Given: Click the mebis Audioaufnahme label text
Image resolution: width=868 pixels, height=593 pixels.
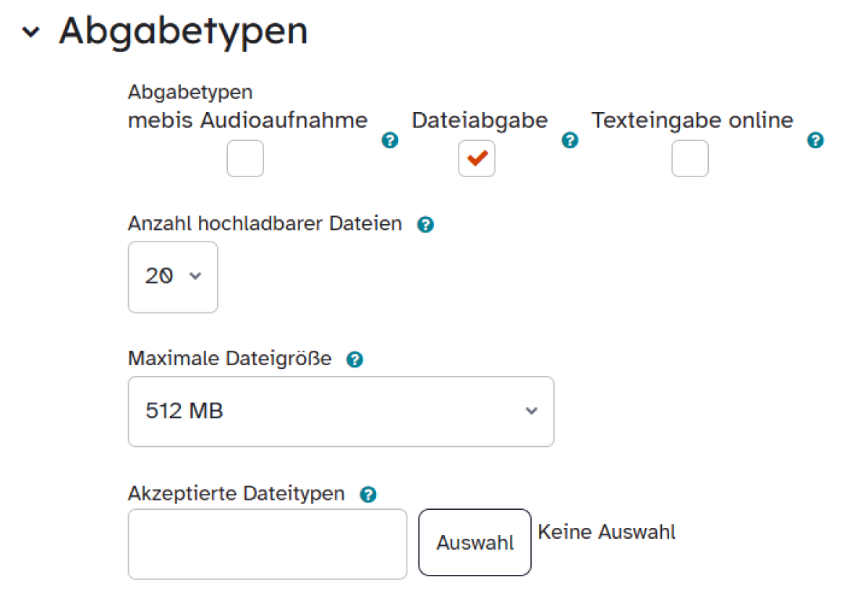Looking at the screenshot, I should click(247, 120).
